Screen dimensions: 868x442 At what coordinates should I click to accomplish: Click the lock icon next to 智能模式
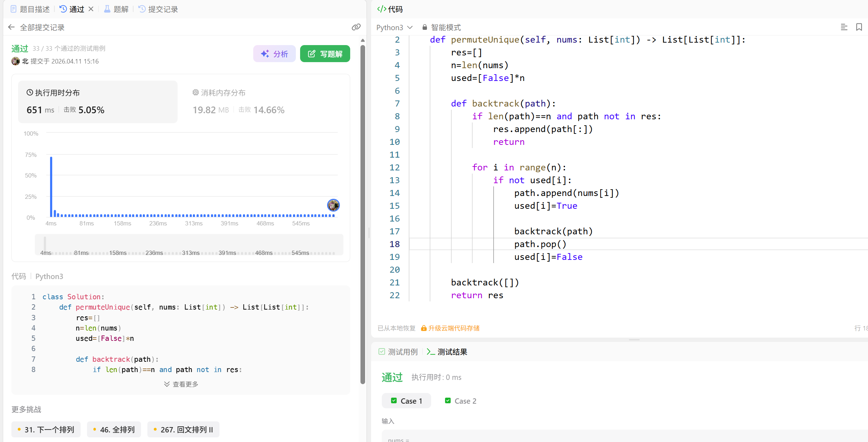click(x=424, y=27)
